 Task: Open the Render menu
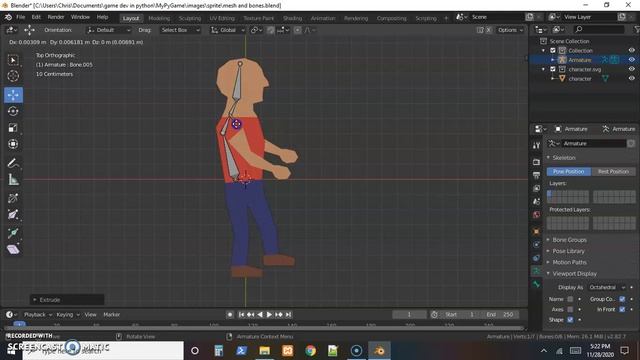click(56, 17)
